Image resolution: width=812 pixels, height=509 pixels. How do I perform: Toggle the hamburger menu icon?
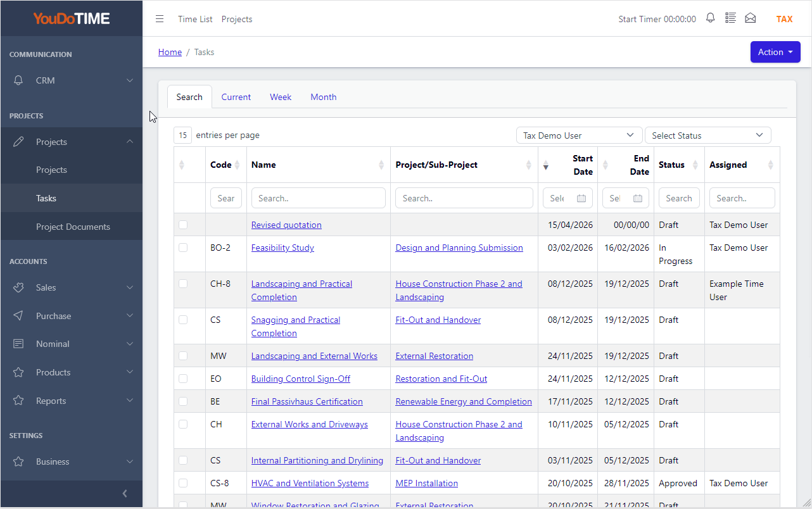(160, 19)
